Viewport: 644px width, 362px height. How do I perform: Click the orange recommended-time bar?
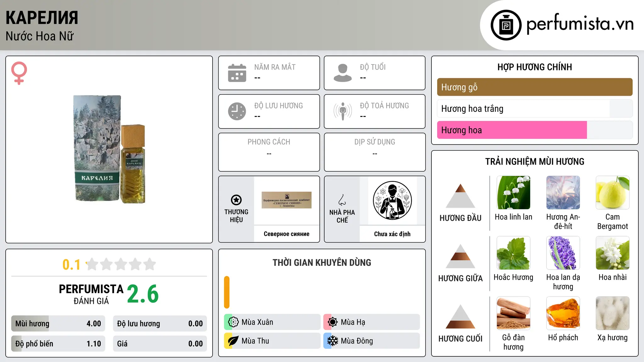click(x=227, y=292)
